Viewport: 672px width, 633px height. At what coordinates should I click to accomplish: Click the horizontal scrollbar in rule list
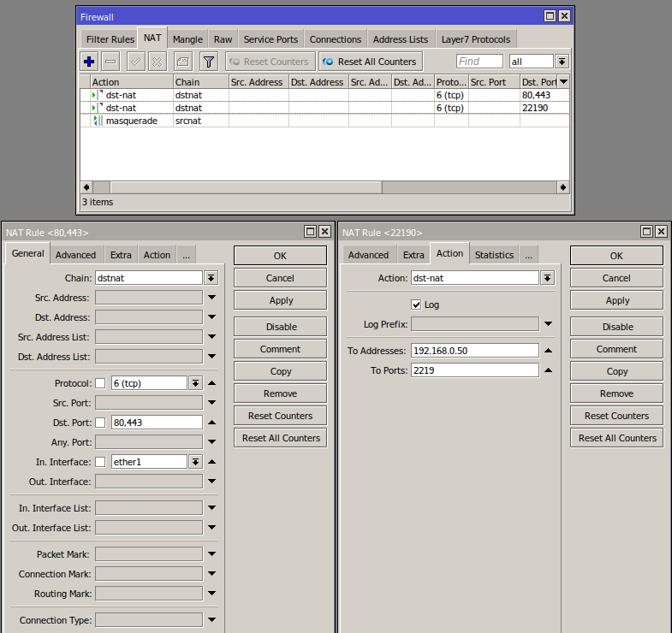pyautogui.click(x=324, y=187)
